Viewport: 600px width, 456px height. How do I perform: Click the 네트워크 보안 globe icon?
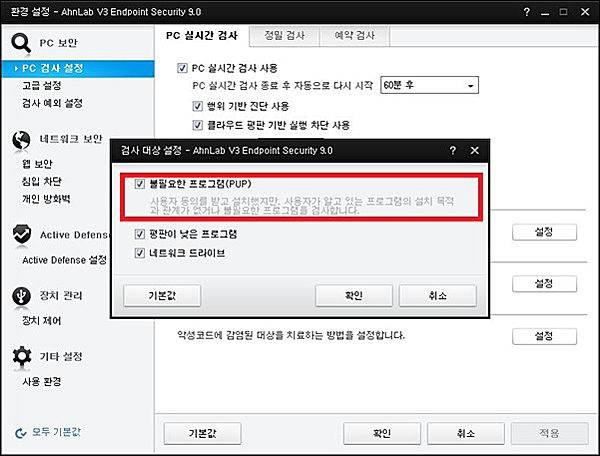21,140
